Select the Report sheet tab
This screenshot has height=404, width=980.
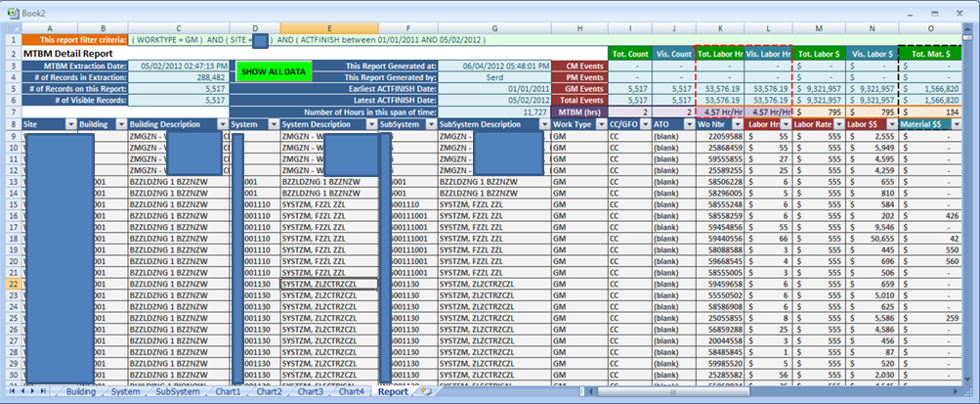coord(395,391)
